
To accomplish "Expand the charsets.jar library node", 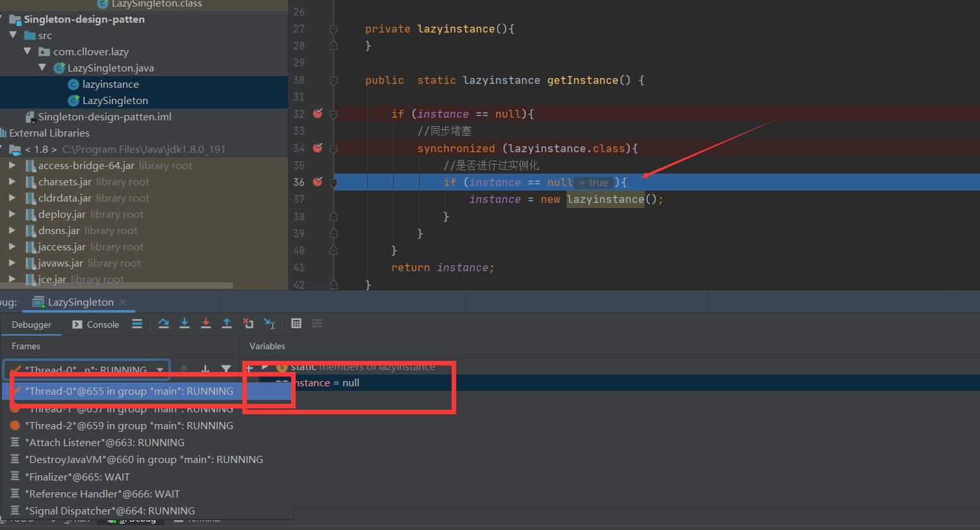I will tap(12, 181).
